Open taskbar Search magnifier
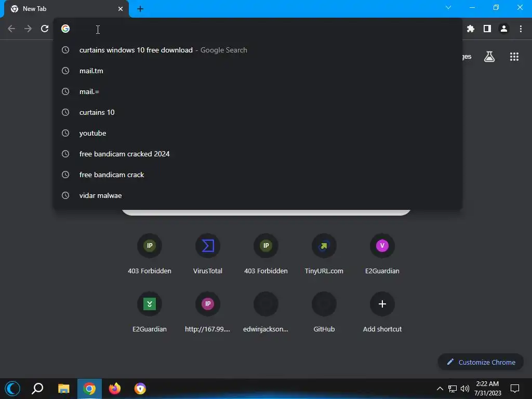 [x=37, y=389]
